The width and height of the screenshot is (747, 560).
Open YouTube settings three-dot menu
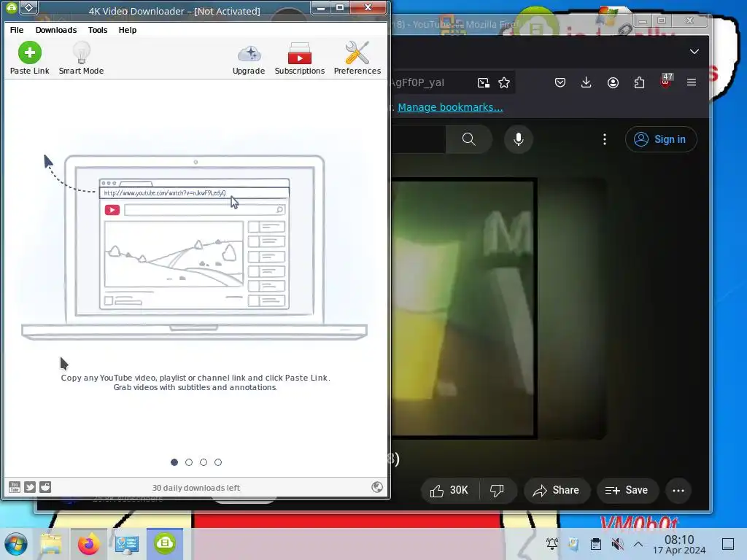(605, 139)
